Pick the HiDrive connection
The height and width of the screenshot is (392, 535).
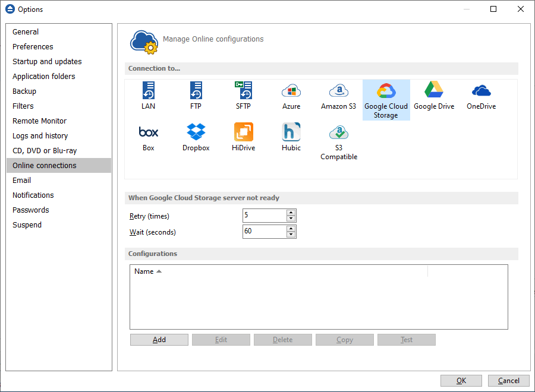pos(243,137)
